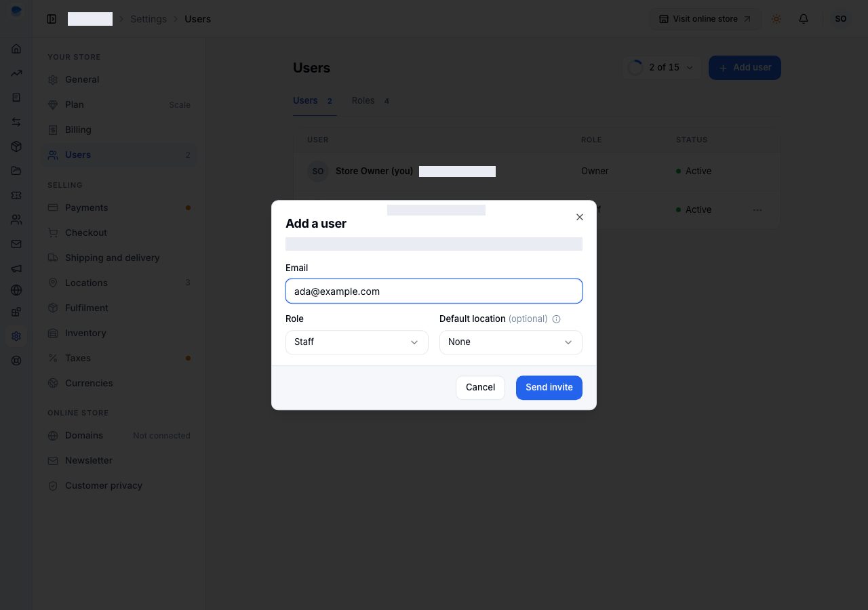Open General settings in the sidebar
The width and height of the screenshot is (868, 610).
click(x=119, y=79)
